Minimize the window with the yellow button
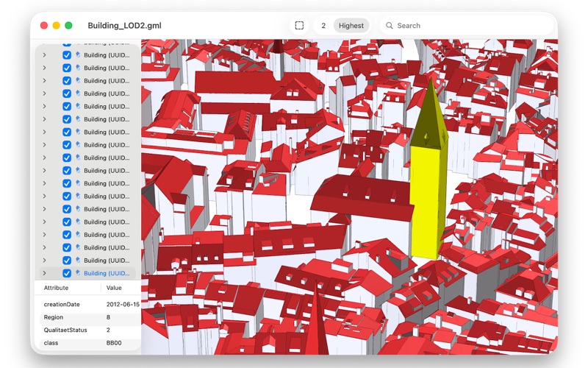 pos(57,26)
